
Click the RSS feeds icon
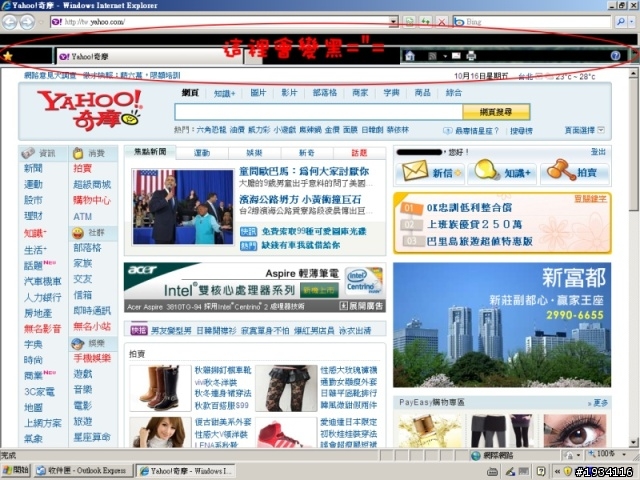[433, 56]
